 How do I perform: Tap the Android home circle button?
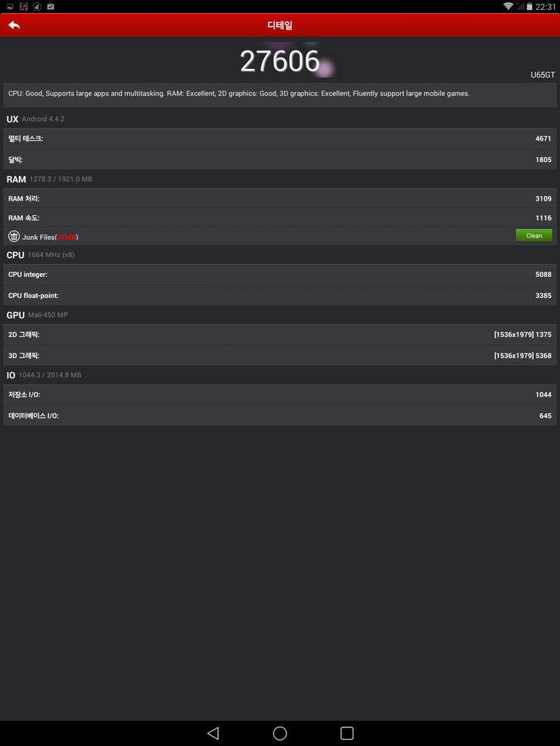click(280, 733)
